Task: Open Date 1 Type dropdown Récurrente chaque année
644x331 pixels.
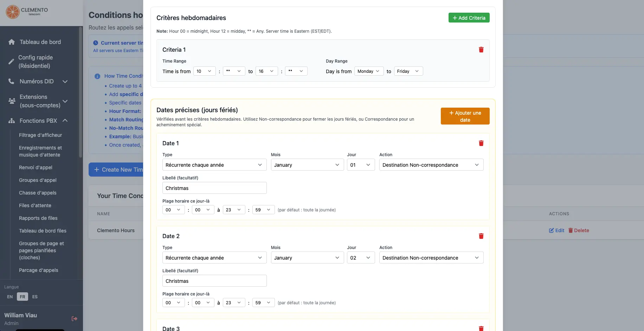Action: click(214, 165)
